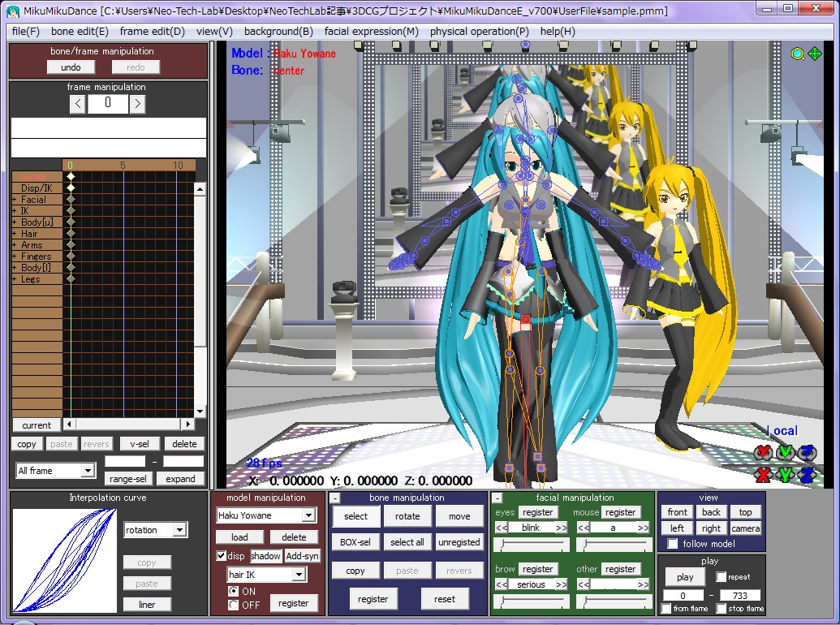Adjust the brow serious slider
This screenshot has height=625, width=840.
coord(532,601)
